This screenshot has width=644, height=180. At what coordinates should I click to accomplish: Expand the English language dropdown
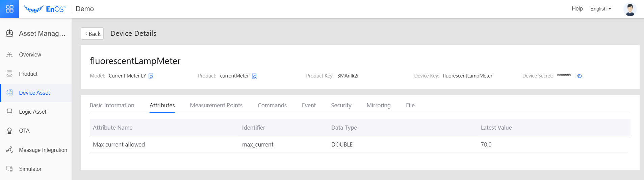click(600, 9)
